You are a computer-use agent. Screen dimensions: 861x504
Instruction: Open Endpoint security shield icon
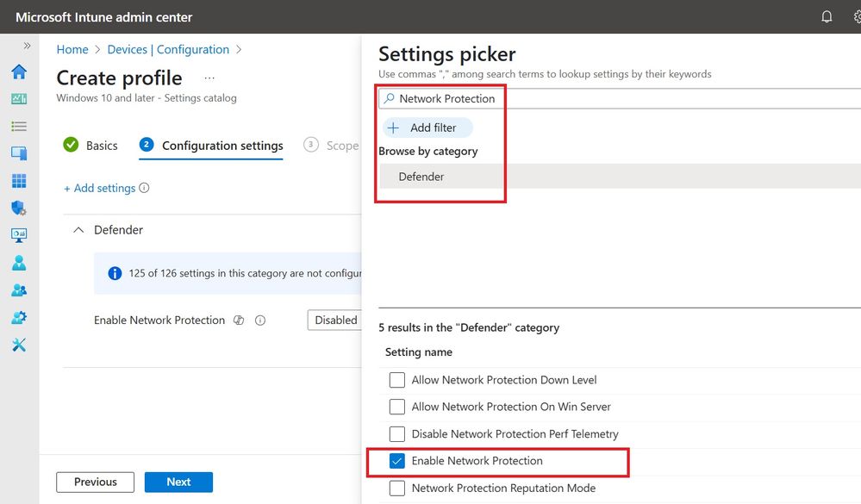coord(19,208)
